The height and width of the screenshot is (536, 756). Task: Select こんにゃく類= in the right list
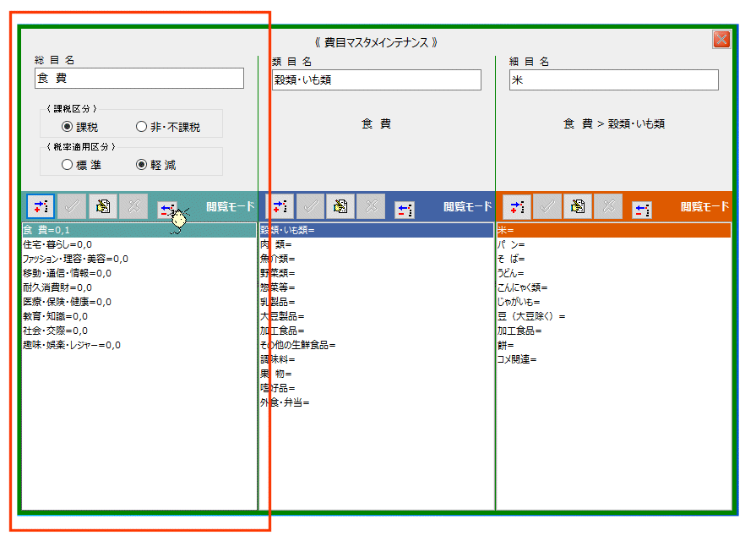coord(614,287)
